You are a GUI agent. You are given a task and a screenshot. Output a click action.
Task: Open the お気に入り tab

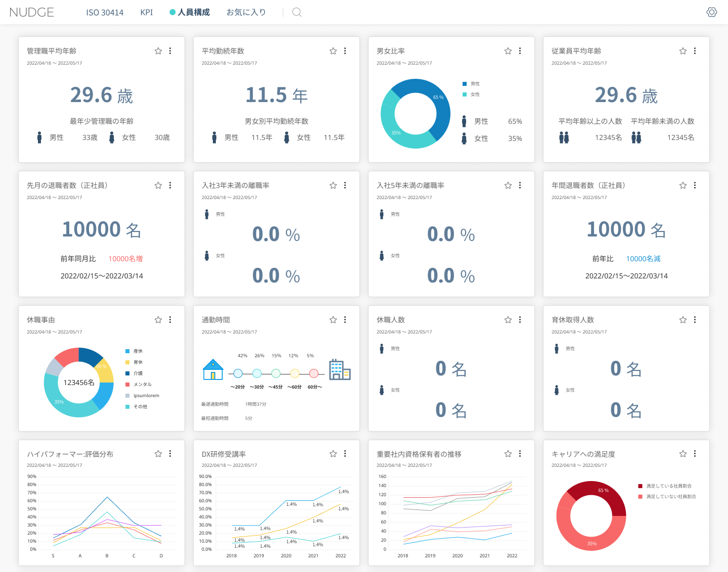point(246,12)
